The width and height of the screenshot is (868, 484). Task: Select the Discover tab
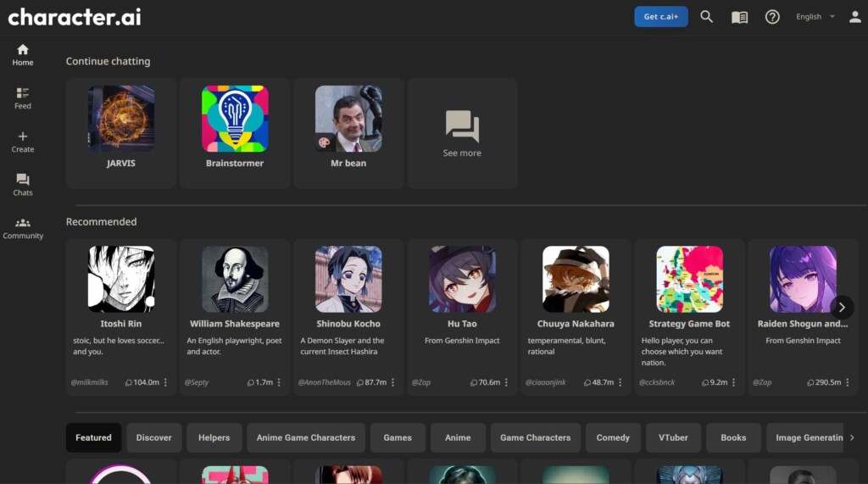153,437
